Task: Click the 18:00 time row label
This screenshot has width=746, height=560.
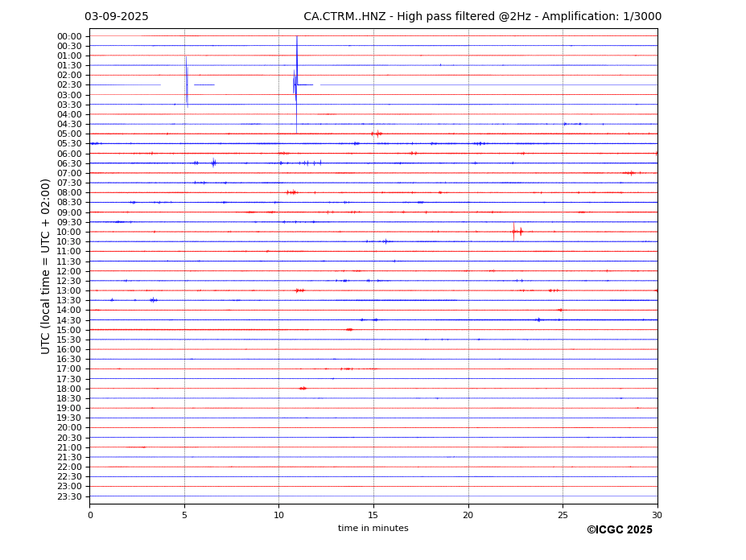Action: 69,389
